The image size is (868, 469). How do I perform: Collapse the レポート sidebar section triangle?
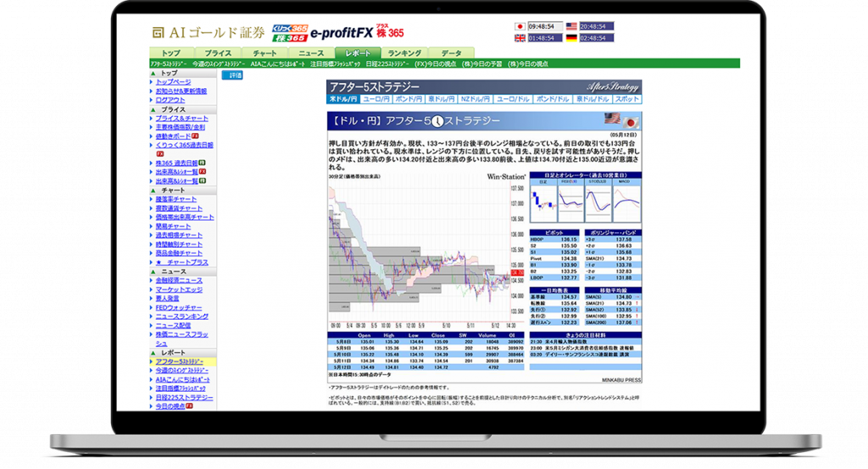pos(153,353)
